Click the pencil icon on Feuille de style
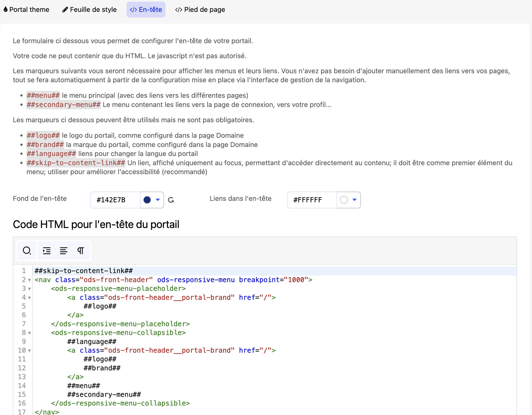 click(65, 9)
